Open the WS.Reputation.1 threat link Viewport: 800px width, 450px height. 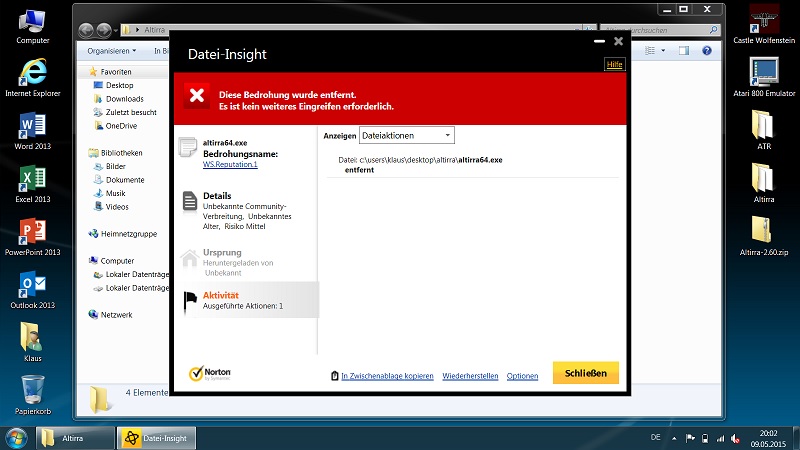(x=230, y=164)
